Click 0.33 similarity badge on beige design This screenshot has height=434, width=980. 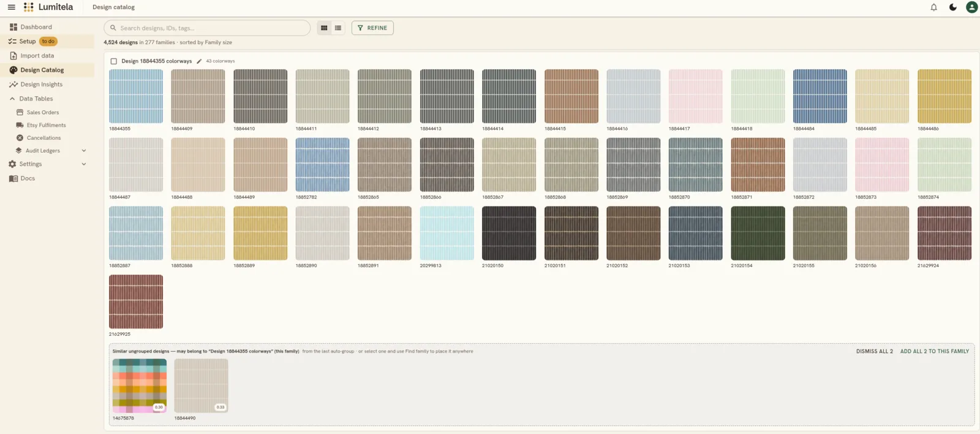point(221,407)
